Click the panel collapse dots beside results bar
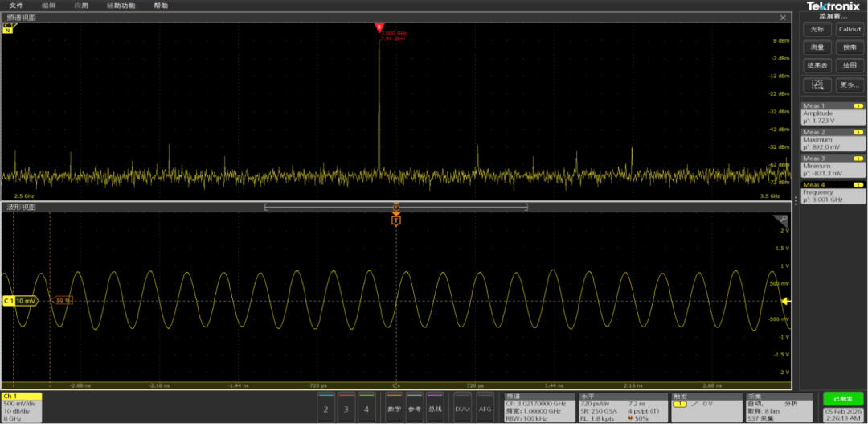The image size is (868, 424). 796,200
